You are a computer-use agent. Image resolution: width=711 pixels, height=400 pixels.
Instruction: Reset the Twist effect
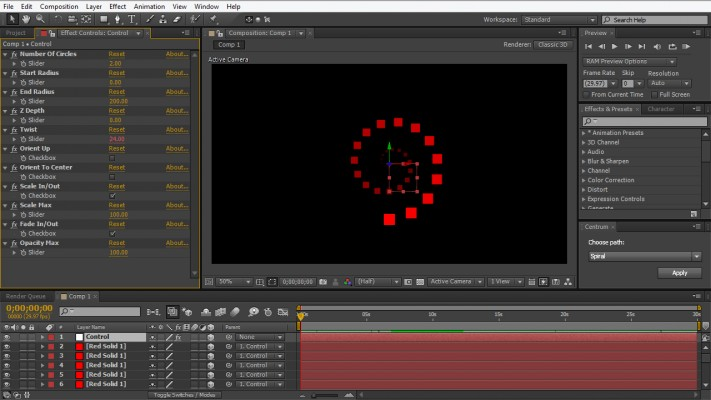(x=116, y=130)
